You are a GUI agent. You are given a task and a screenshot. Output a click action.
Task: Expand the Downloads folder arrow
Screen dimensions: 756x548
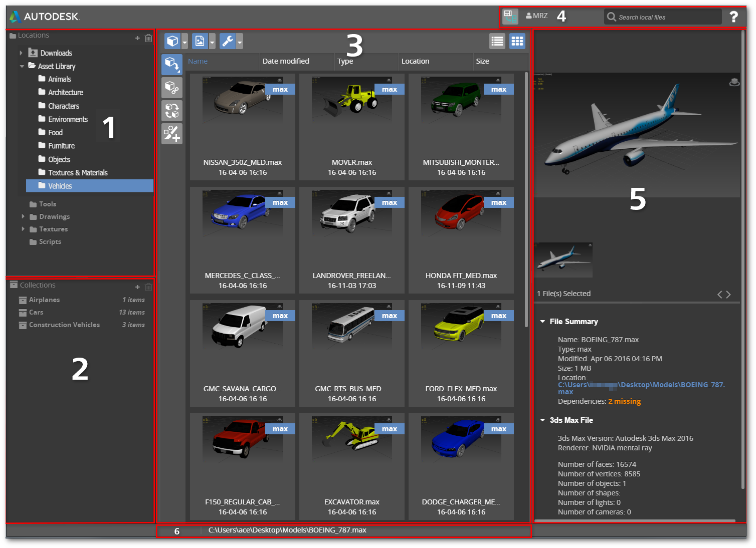tap(21, 53)
